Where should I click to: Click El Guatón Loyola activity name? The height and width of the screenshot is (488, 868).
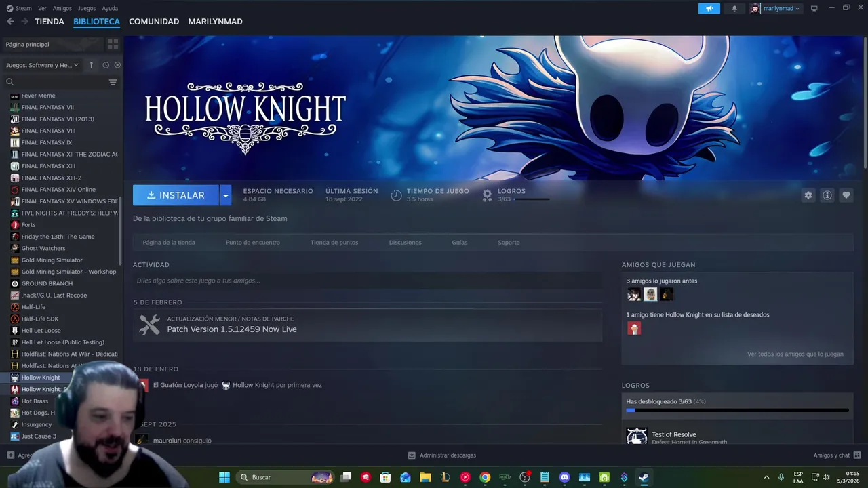point(178,385)
